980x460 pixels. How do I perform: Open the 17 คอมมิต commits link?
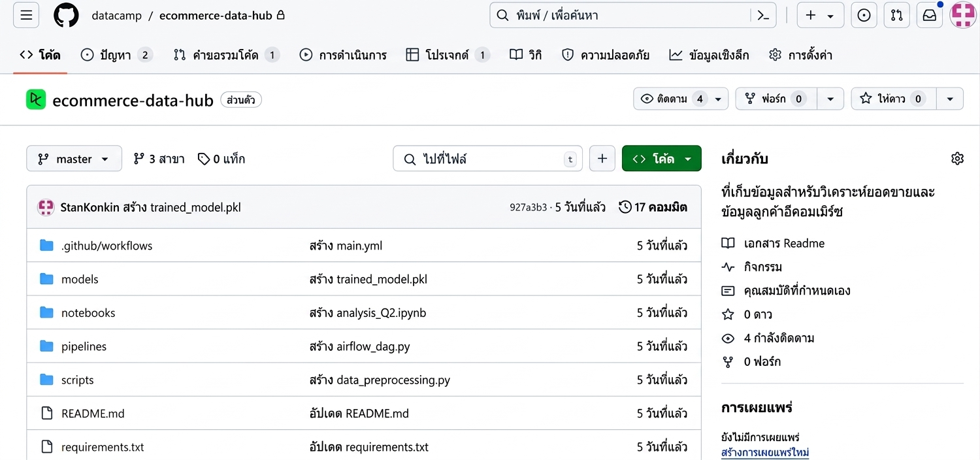click(x=653, y=207)
